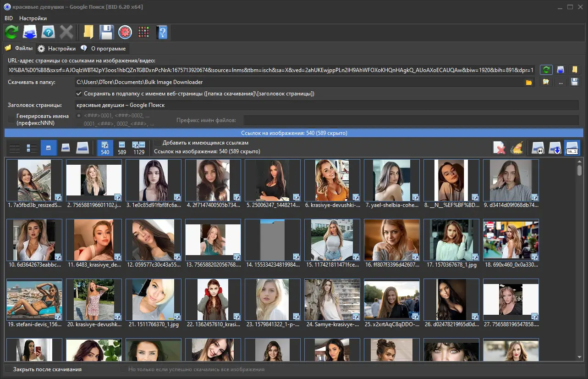The image size is (588, 379).
Task: Click the '...' browse folder button
Action: pyautogui.click(x=561, y=83)
